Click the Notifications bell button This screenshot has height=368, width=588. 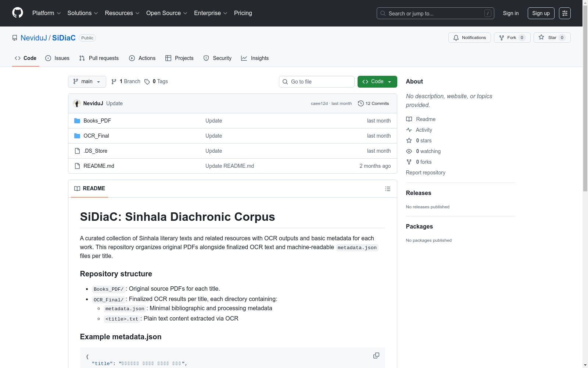pos(469,38)
